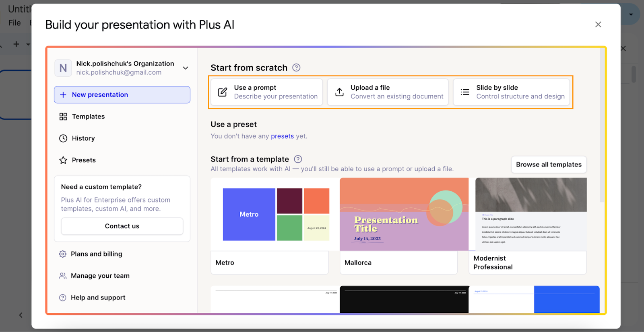
Task: Click the New presentation button
Action: 122,95
